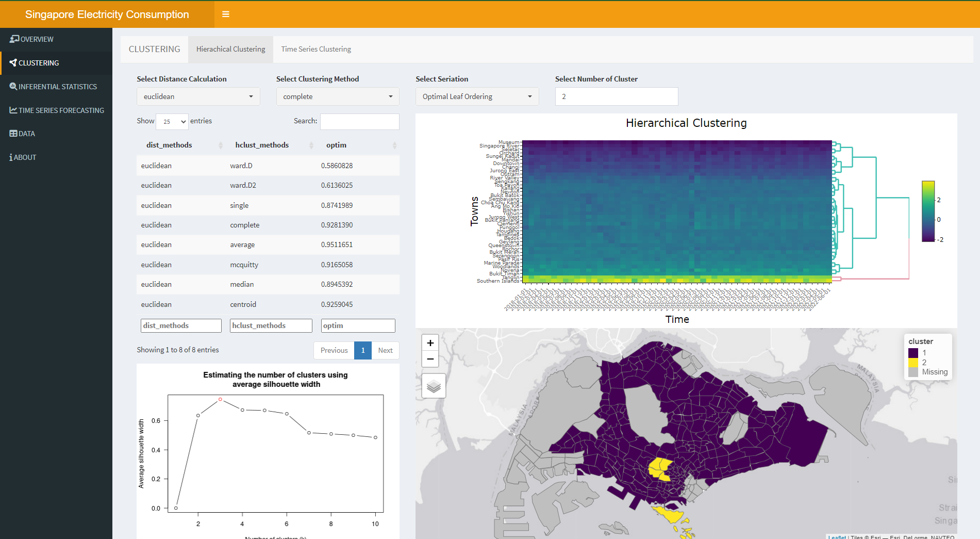The height and width of the screenshot is (539, 980).
Task: Zoom in on the map
Action: tap(430, 343)
